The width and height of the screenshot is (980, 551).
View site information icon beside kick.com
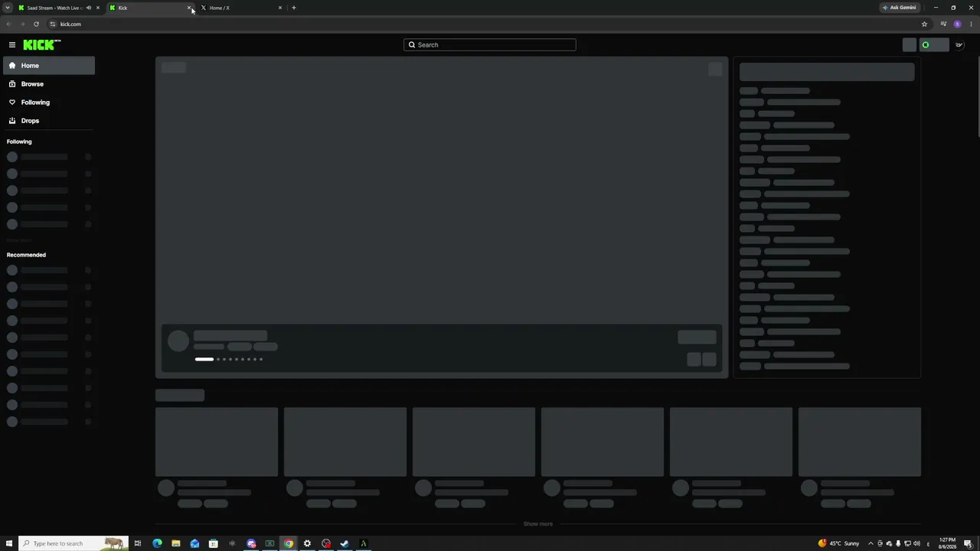pyautogui.click(x=53, y=24)
